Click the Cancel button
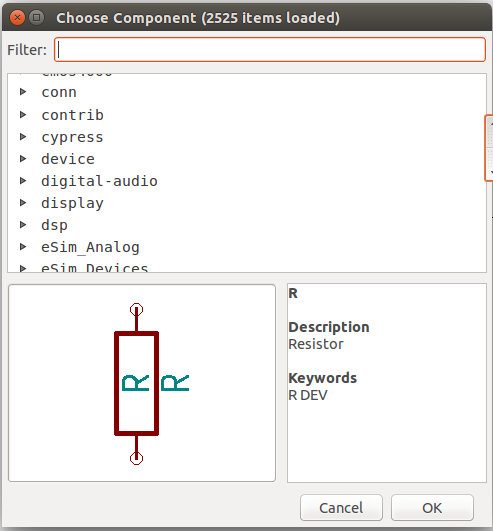493x531 pixels. pyautogui.click(x=341, y=508)
